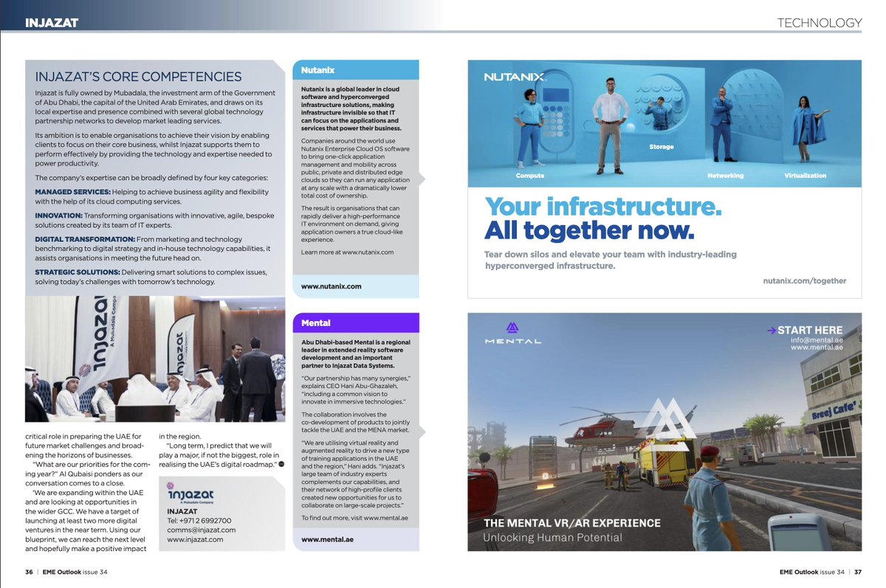Click paragraph starting 'Abu Dhabi-based Mental'

(x=356, y=354)
